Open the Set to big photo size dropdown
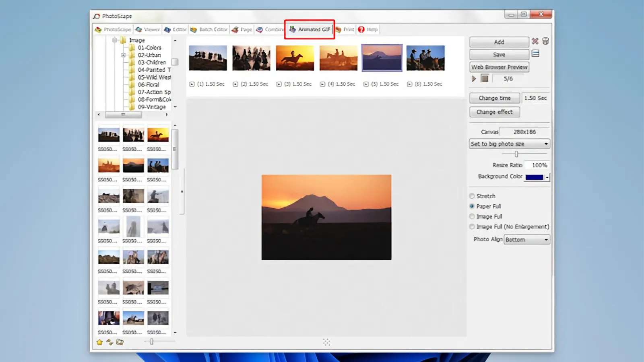The width and height of the screenshot is (644, 362). click(x=509, y=144)
